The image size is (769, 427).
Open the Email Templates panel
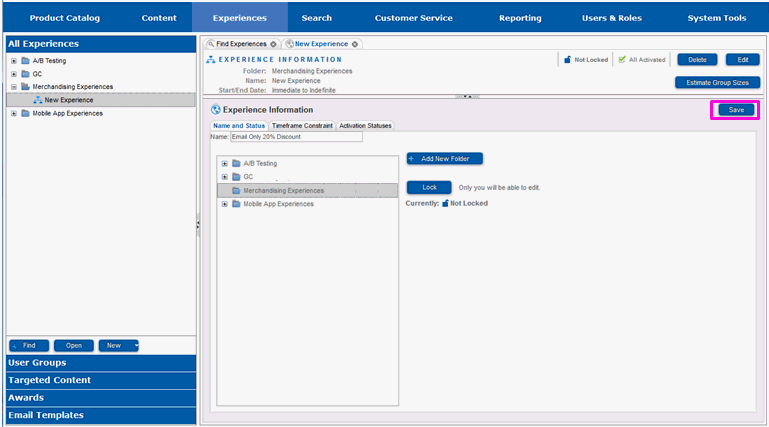(101, 415)
